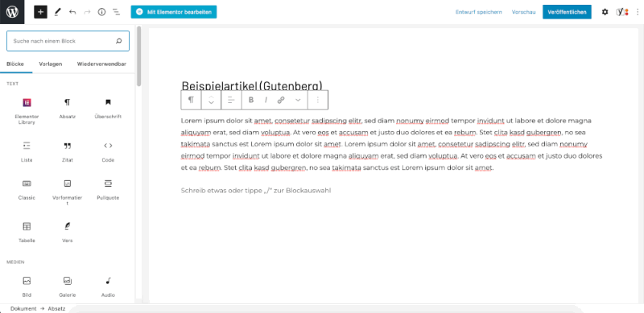Open the text alignment options
This screenshot has height=313, width=644.
pyautogui.click(x=231, y=100)
